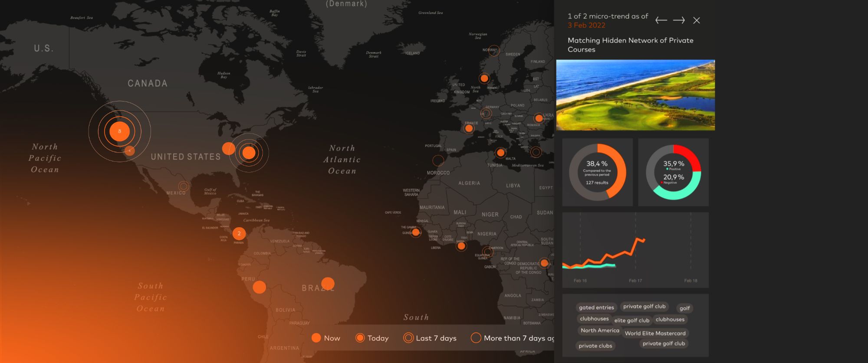
Task: Click the map marker over Ukraine
Action: [x=539, y=118]
